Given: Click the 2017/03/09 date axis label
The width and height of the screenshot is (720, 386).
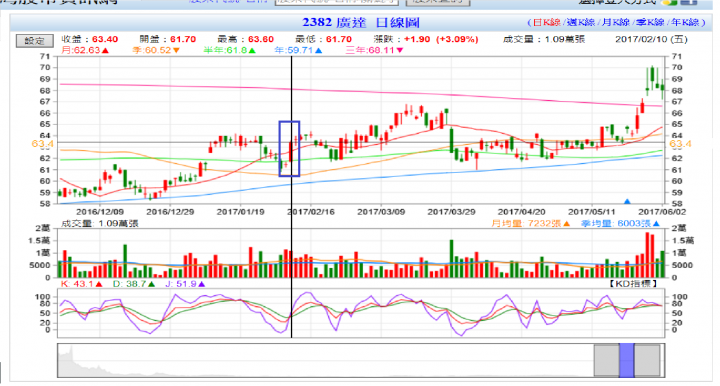Looking at the screenshot, I should pos(381,212).
